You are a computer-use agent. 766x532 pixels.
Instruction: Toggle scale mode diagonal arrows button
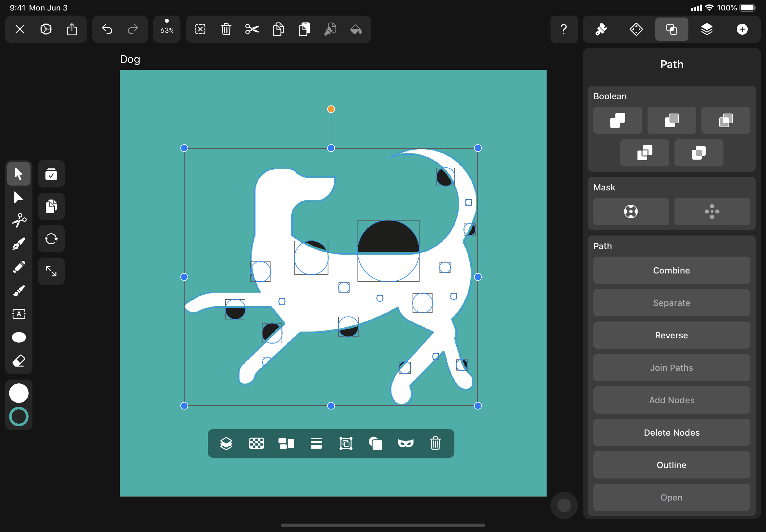coord(51,271)
